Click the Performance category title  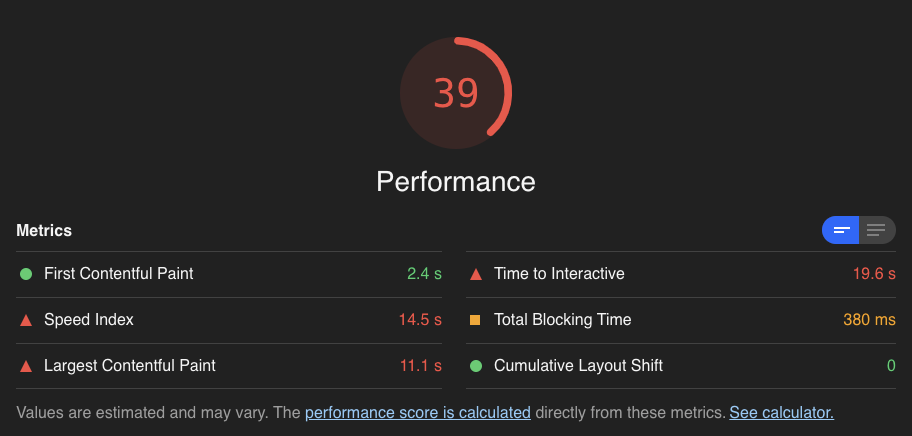456,181
